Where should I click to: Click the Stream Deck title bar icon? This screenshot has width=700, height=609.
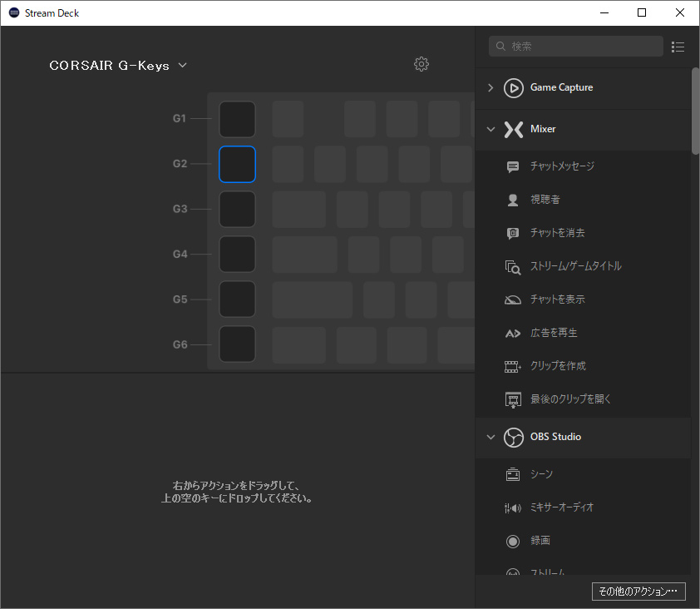pos(14,12)
